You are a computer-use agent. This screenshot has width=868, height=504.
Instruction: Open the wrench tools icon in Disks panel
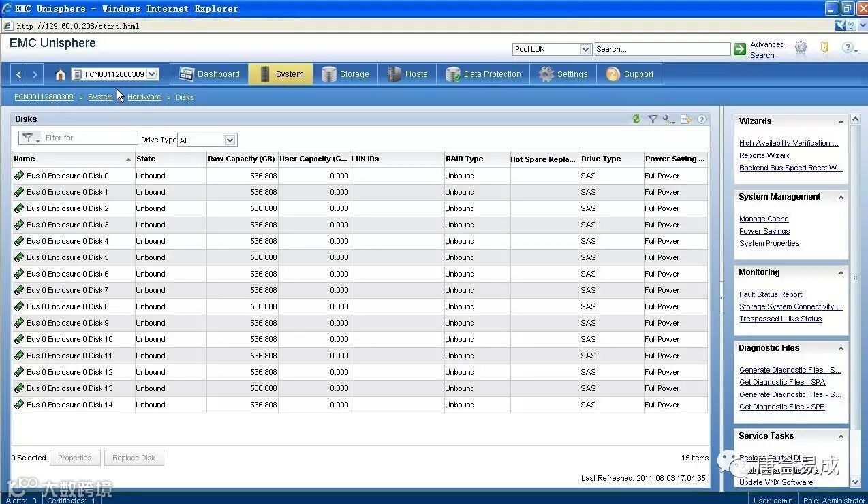pyautogui.click(x=668, y=119)
